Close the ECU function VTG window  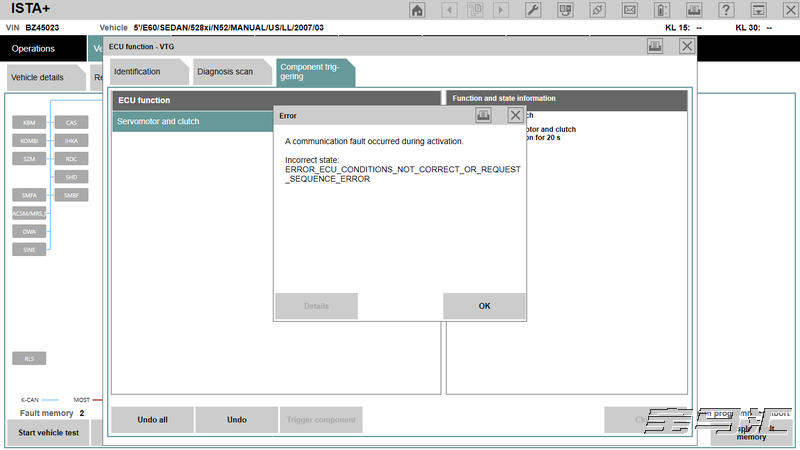click(687, 46)
